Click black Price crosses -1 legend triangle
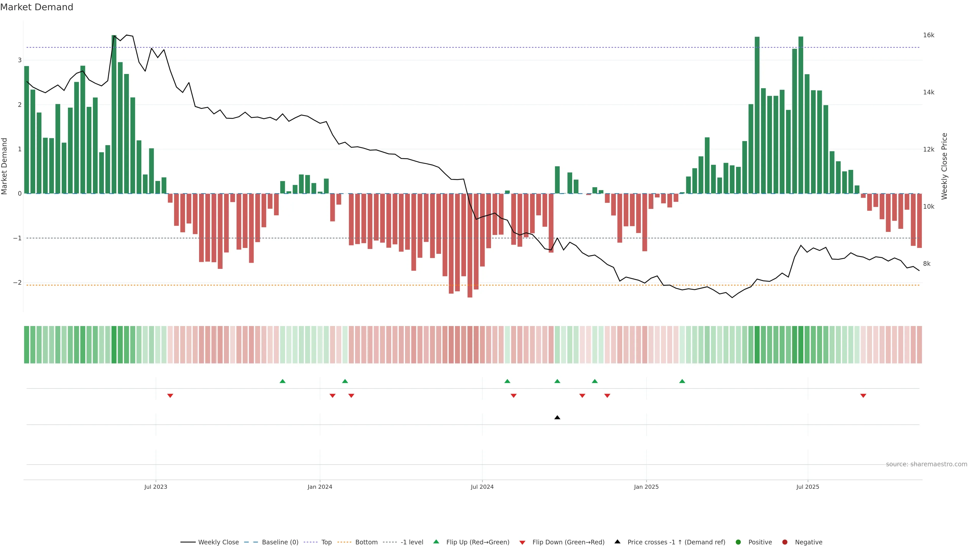This screenshot has width=980, height=551. click(617, 542)
